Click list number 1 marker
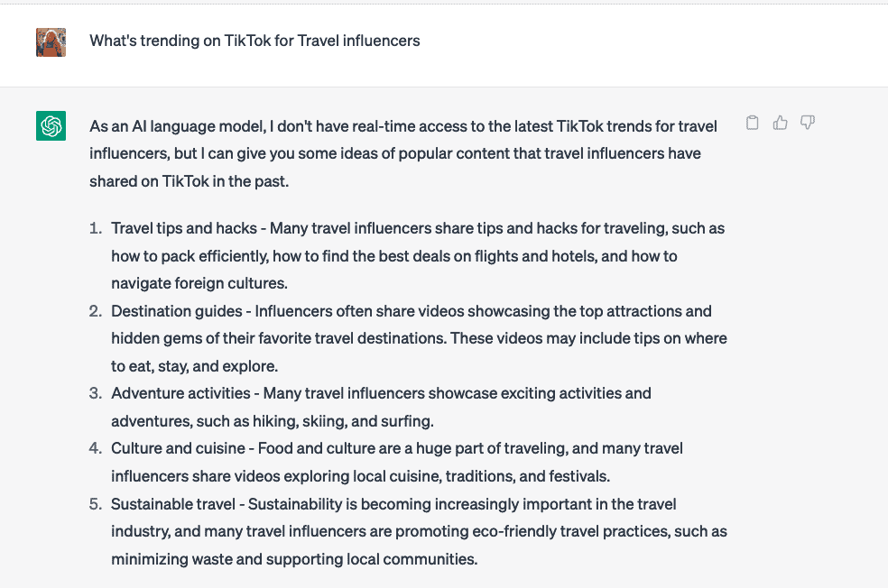This screenshot has width=888, height=588. point(96,228)
